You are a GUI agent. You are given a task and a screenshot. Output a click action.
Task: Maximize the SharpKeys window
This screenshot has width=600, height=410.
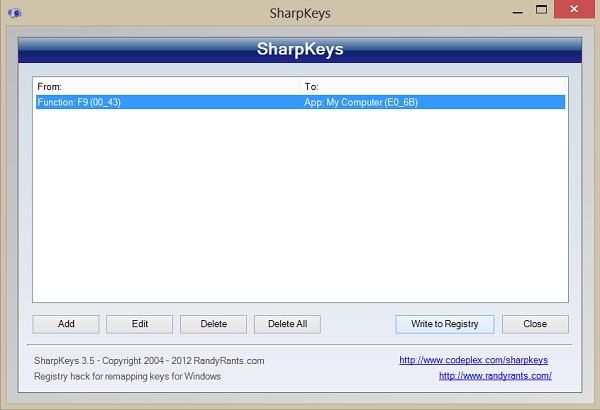coord(541,10)
